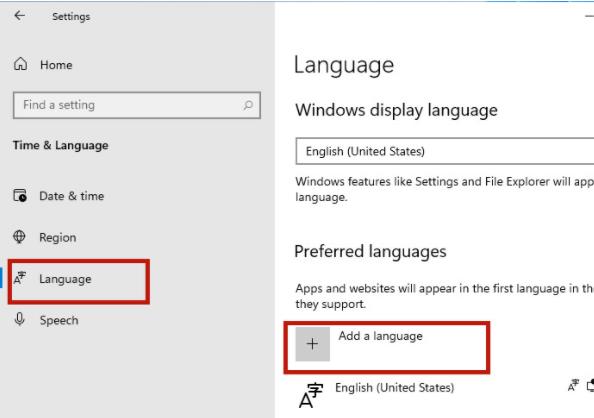
Task: Click the Home house icon
Action: point(20,64)
